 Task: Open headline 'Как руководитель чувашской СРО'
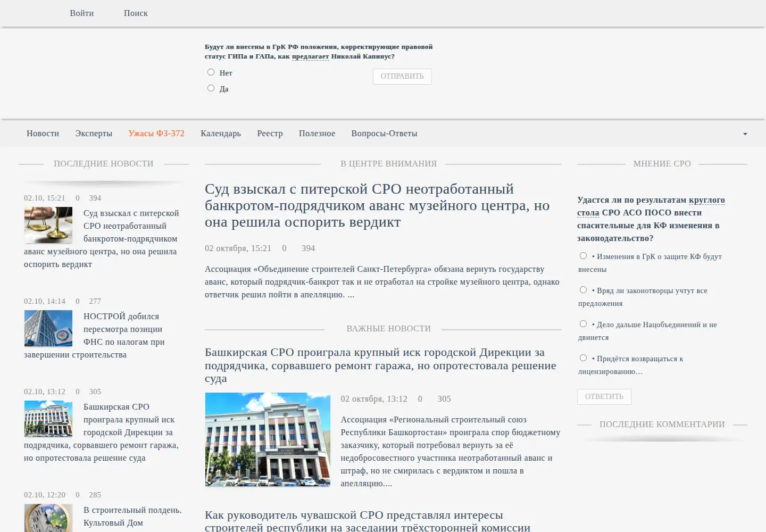click(x=368, y=521)
